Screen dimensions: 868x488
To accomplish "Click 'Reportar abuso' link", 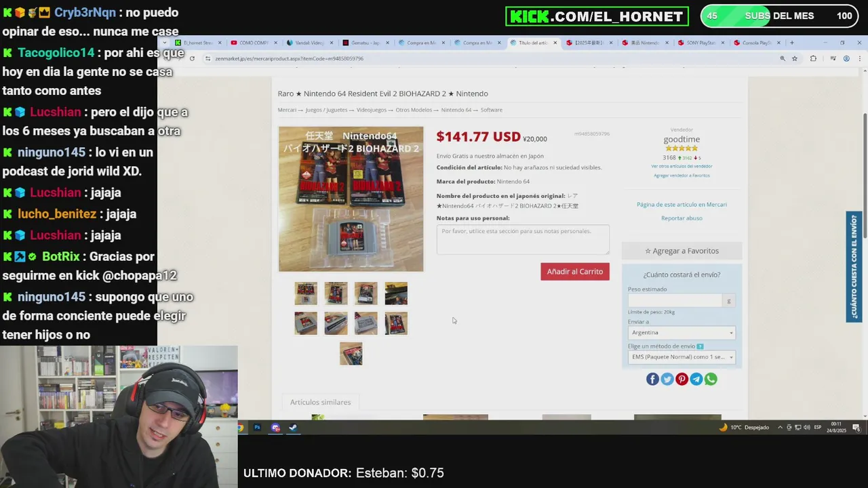I will pyautogui.click(x=682, y=218).
